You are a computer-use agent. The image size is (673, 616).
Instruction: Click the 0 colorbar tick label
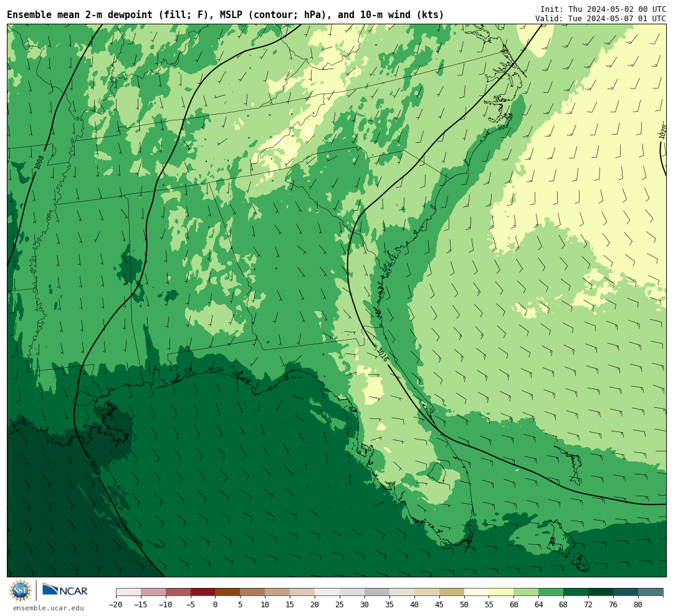coord(216,604)
